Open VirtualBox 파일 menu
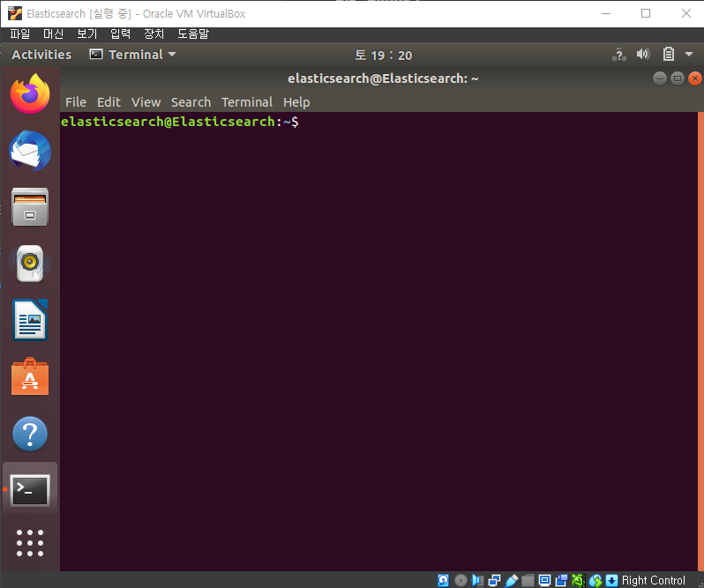This screenshot has width=704, height=588. pyautogui.click(x=20, y=33)
